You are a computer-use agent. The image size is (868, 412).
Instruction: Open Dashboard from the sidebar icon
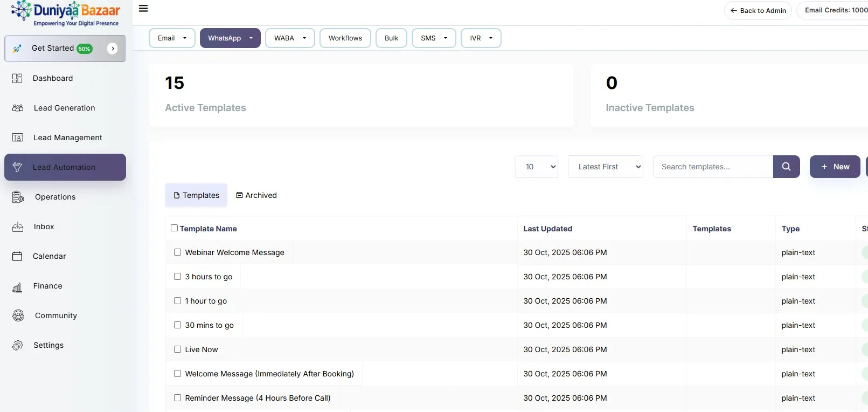17,78
